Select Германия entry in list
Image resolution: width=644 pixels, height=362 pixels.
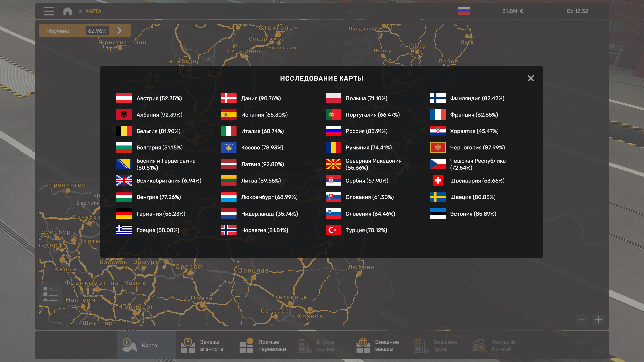point(161,214)
